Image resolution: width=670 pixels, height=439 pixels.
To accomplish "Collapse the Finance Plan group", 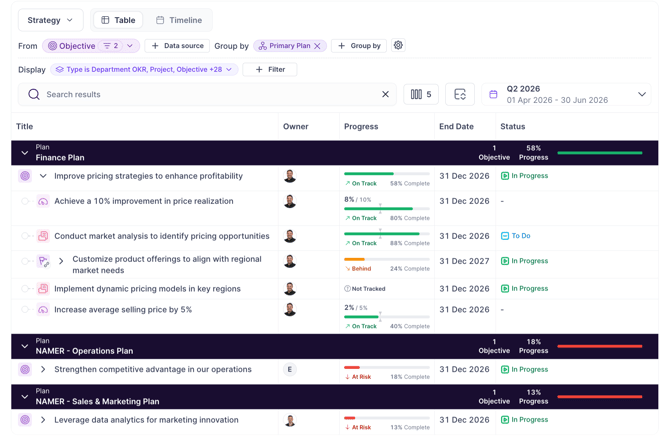I will pyautogui.click(x=25, y=153).
